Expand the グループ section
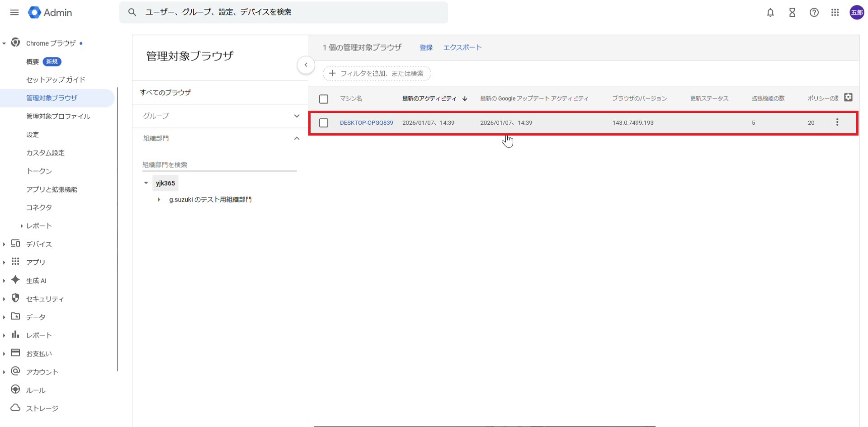Viewport: 868px width, 427px height. coord(297,116)
